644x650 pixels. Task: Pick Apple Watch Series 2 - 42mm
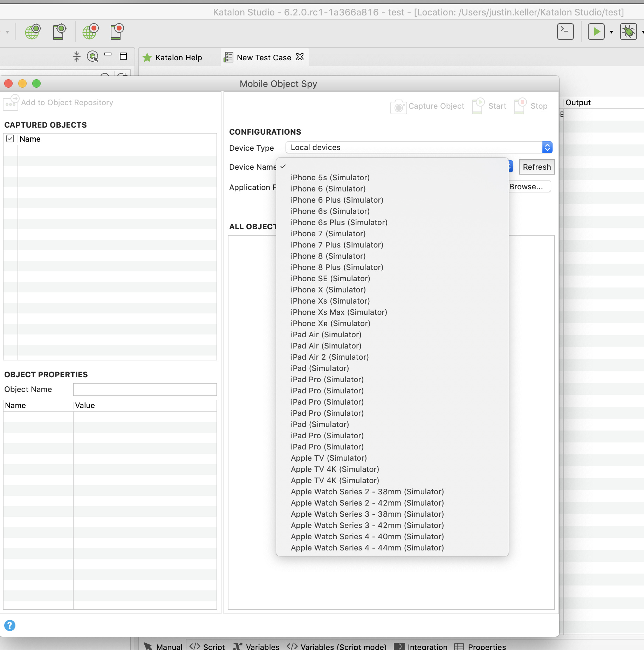pyautogui.click(x=392, y=503)
